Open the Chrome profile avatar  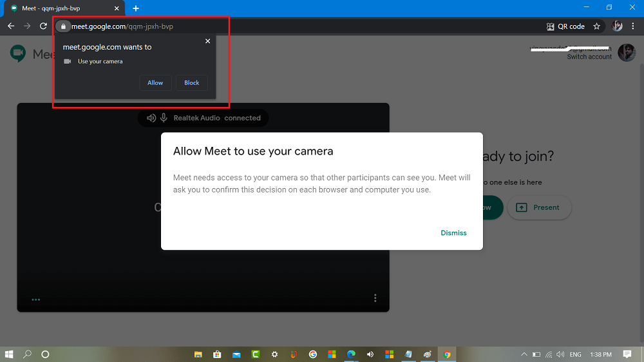[x=617, y=26]
